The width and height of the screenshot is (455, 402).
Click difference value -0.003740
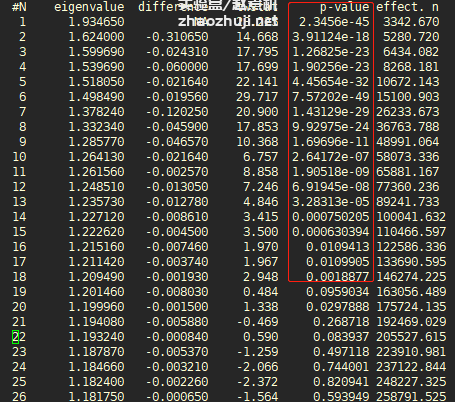click(x=177, y=262)
